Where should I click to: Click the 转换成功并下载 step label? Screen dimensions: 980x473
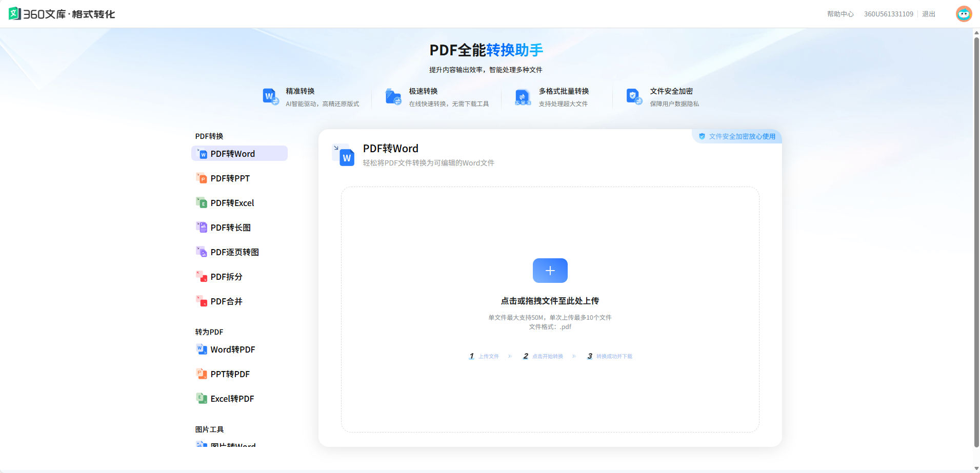tap(614, 356)
